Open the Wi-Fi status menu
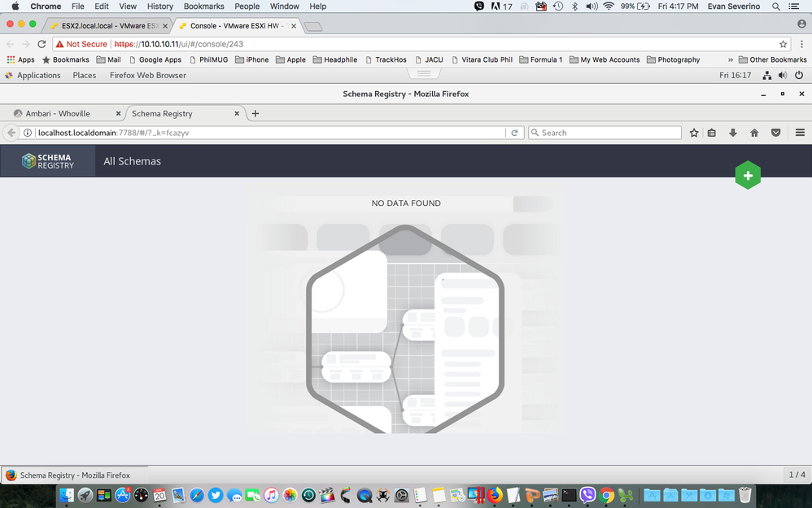The height and width of the screenshot is (508, 812). coord(609,7)
